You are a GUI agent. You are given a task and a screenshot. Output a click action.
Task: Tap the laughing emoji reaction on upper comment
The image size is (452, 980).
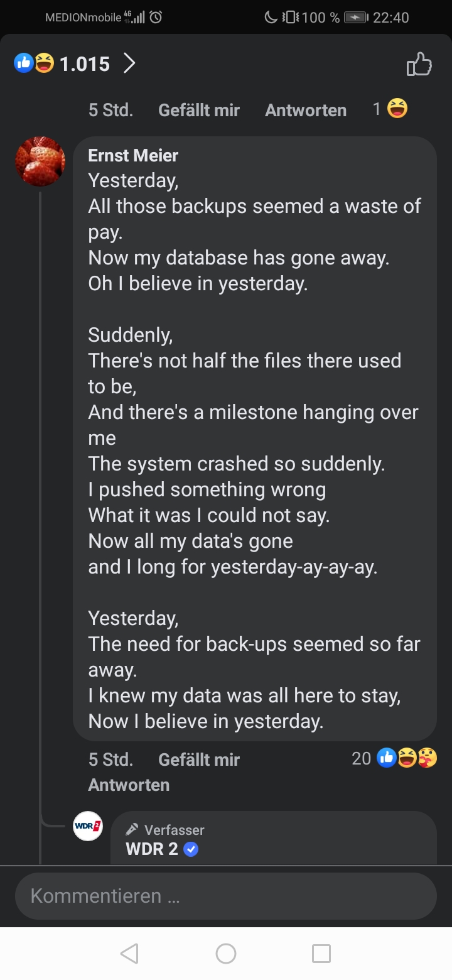(x=397, y=109)
